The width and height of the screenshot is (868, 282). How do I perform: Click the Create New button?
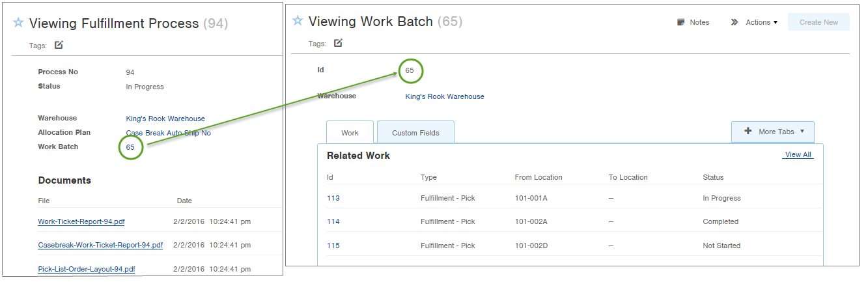click(819, 22)
